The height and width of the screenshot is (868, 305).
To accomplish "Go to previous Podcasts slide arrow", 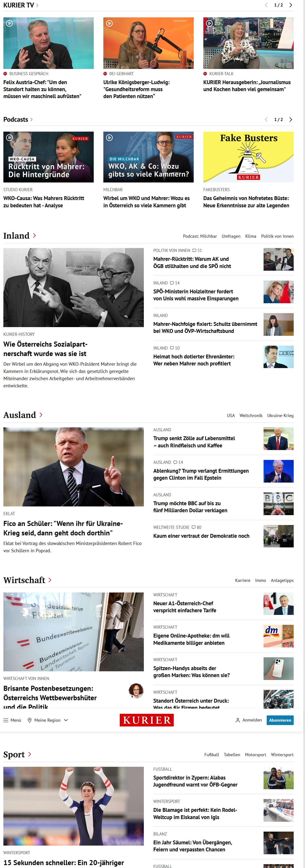I will point(266,120).
